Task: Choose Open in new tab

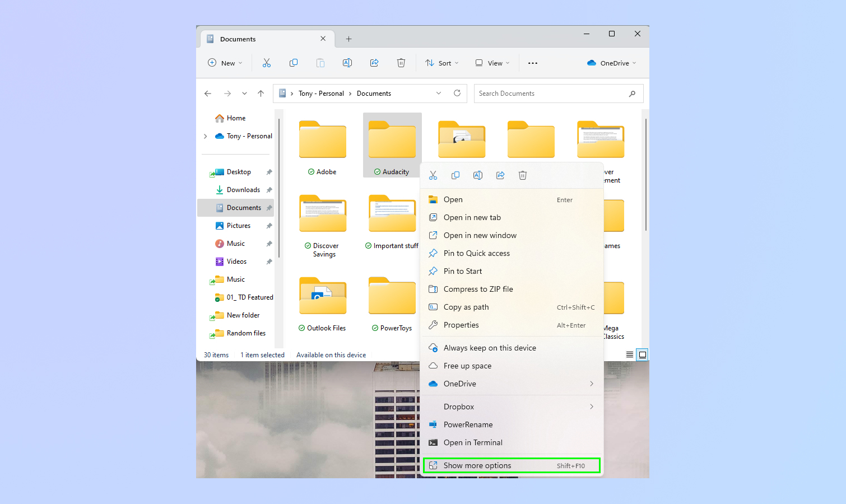Action: coord(512,217)
